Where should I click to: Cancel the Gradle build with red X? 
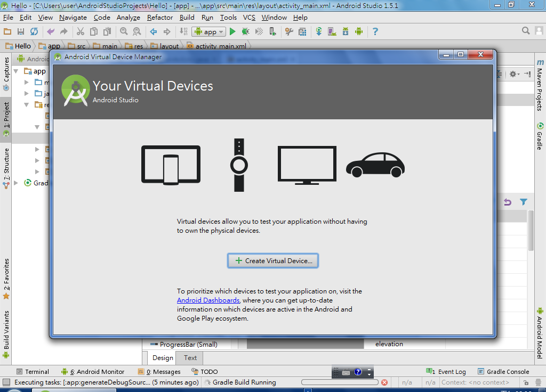[x=384, y=382]
